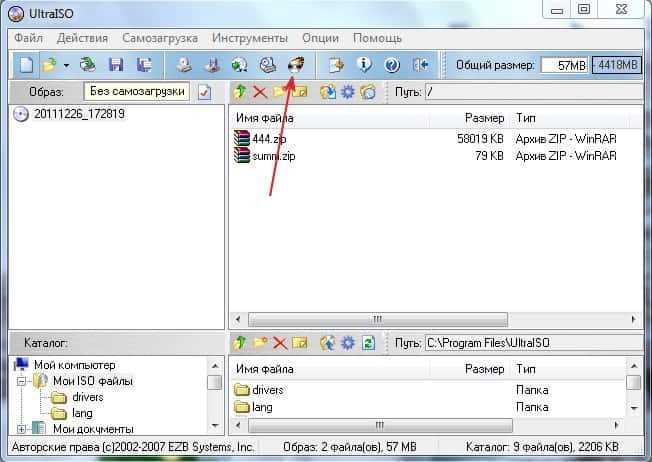Open the Инструменты menu
The height and width of the screenshot is (462, 652).
[250, 38]
